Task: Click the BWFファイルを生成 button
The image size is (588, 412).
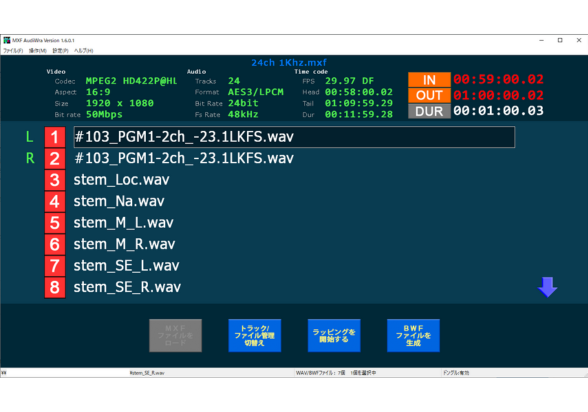Action: tap(413, 336)
